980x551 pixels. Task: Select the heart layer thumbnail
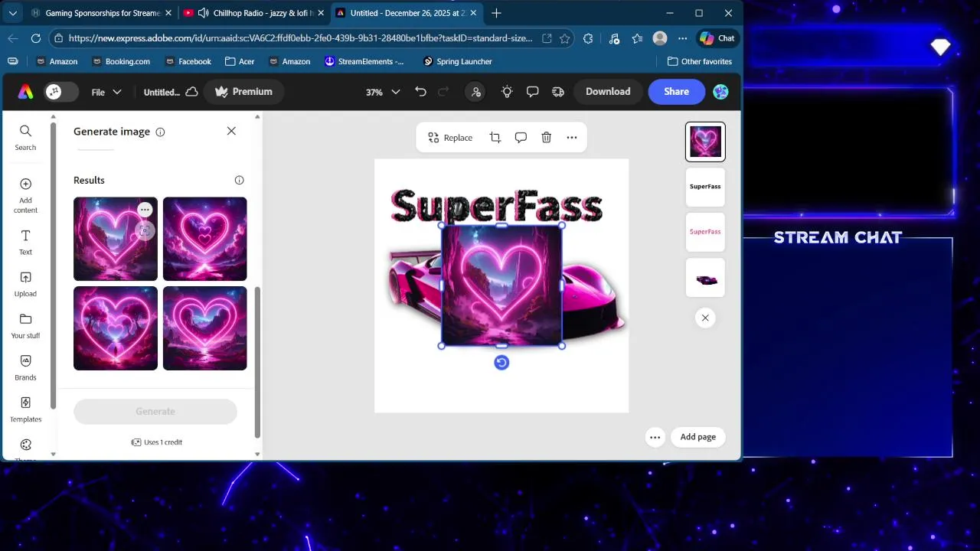[705, 142]
